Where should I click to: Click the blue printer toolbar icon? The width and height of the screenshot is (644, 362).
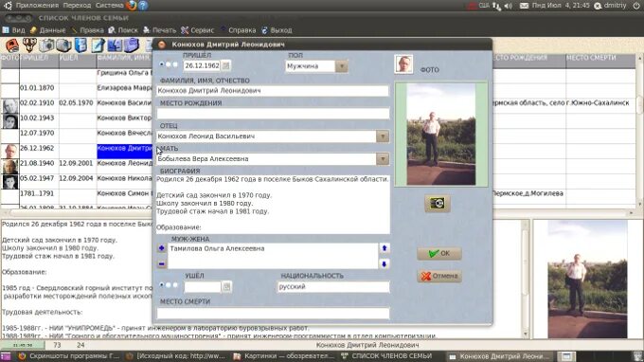[x=132, y=45]
